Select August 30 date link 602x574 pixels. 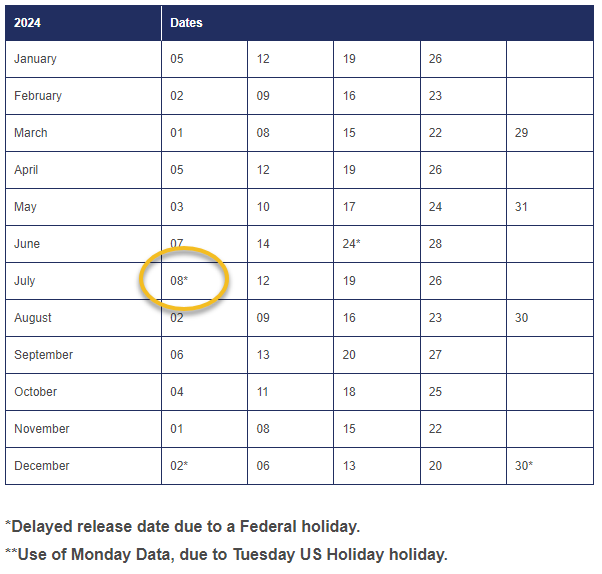[521, 318]
